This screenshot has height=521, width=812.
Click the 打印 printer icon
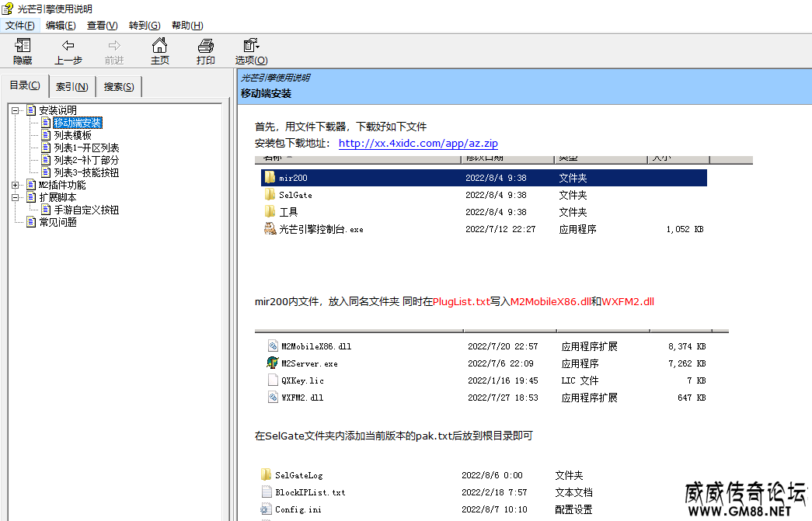click(x=206, y=46)
